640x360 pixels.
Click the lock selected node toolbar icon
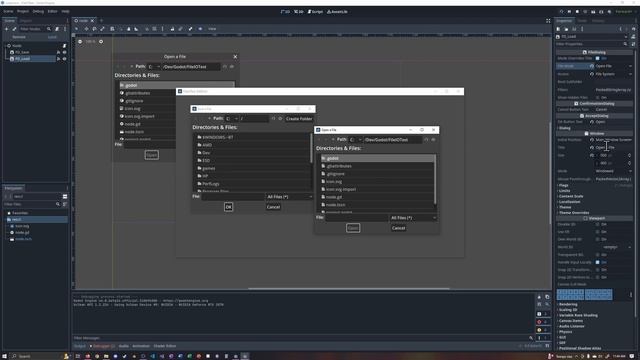172,29
